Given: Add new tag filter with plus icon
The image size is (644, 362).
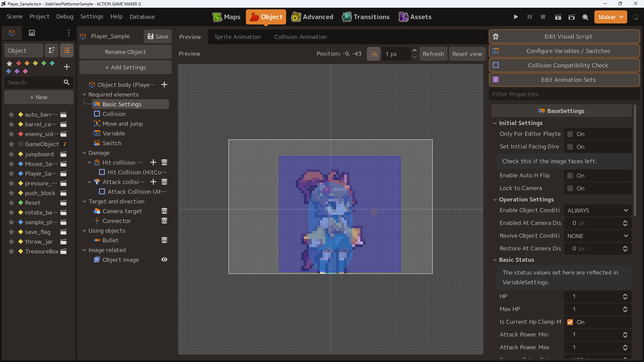Looking at the screenshot, I should click(x=67, y=67).
